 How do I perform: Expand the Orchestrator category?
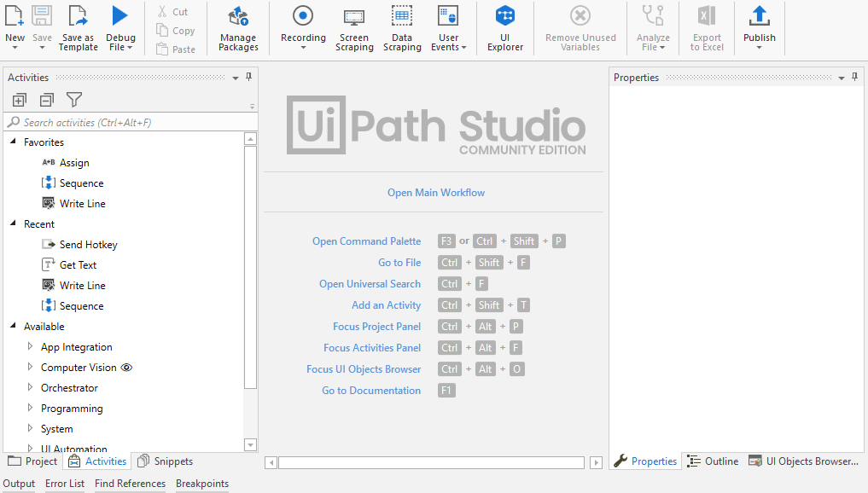pos(31,387)
